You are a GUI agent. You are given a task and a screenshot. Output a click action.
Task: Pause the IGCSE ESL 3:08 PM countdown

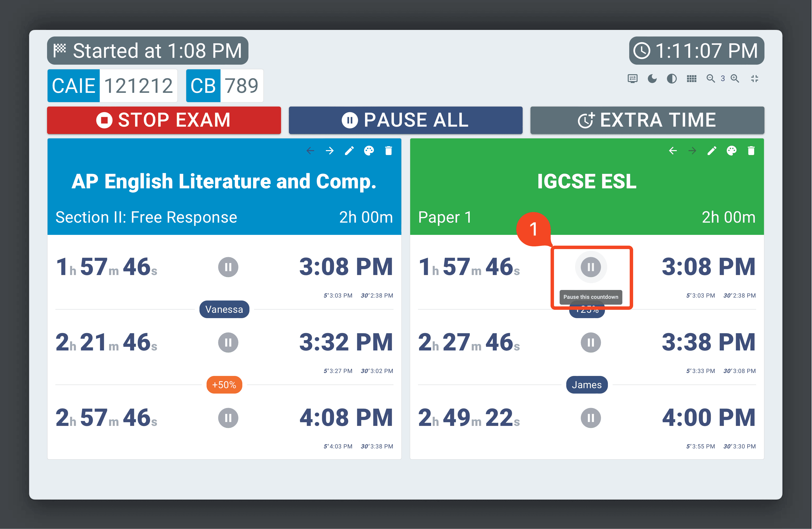coord(591,267)
